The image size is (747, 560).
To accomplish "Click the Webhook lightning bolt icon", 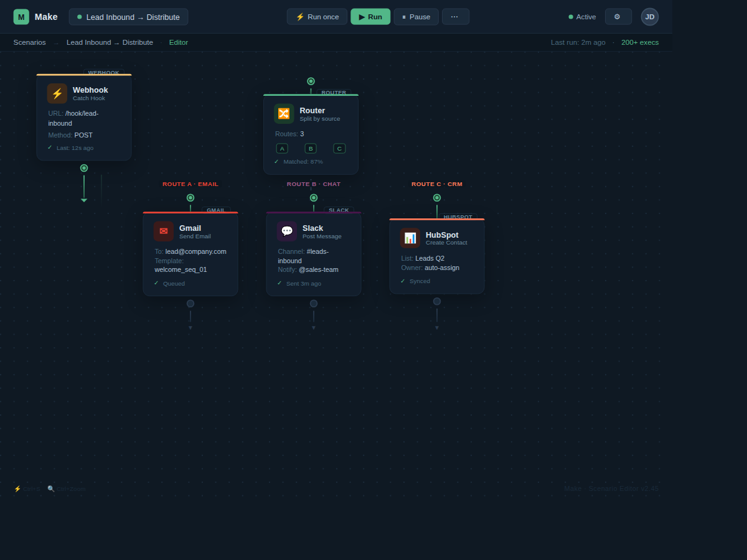I will point(57,93).
